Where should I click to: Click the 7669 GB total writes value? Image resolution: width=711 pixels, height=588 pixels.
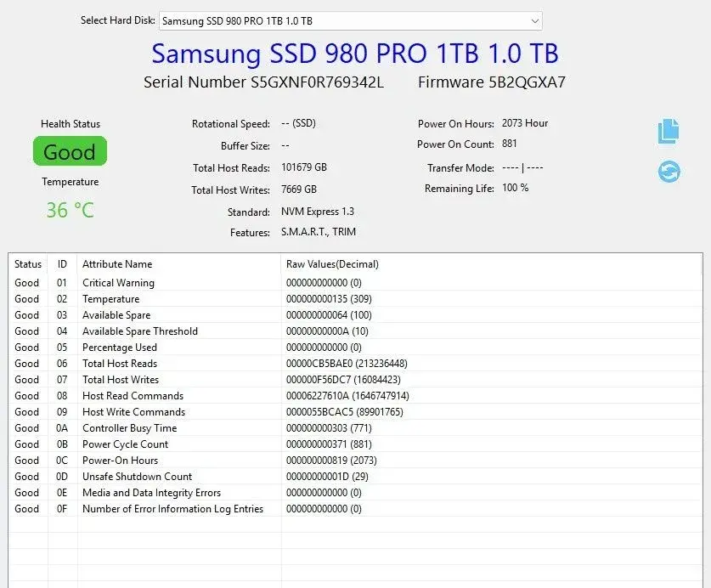pyautogui.click(x=299, y=189)
